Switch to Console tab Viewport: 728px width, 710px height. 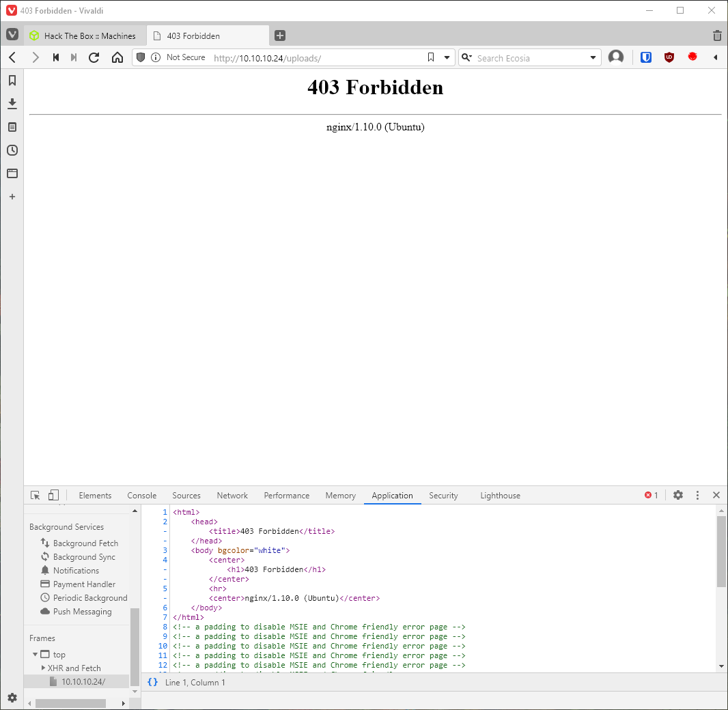click(x=141, y=496)
